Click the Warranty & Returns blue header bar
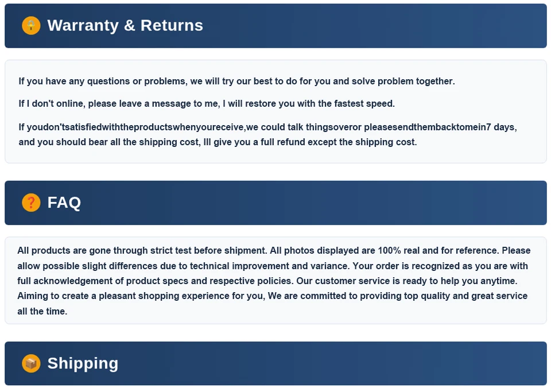This screenshot has width=551, height=392. [x=275, y=26]
